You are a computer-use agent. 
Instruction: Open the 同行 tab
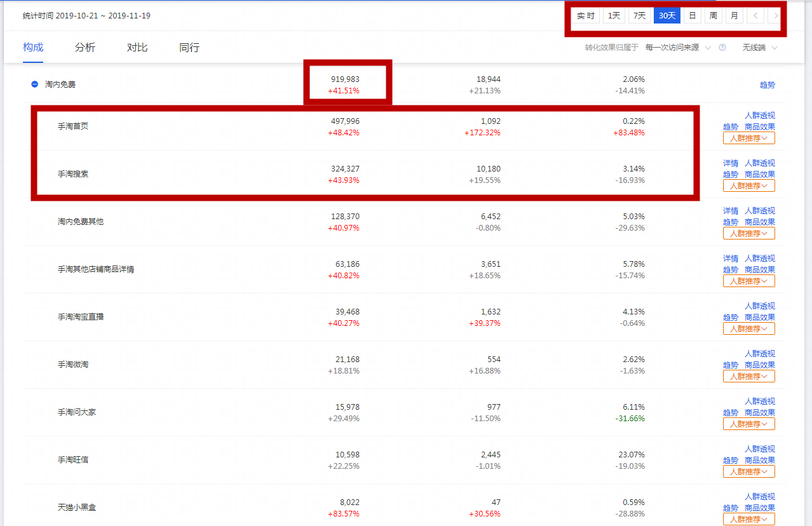point(189,48)
